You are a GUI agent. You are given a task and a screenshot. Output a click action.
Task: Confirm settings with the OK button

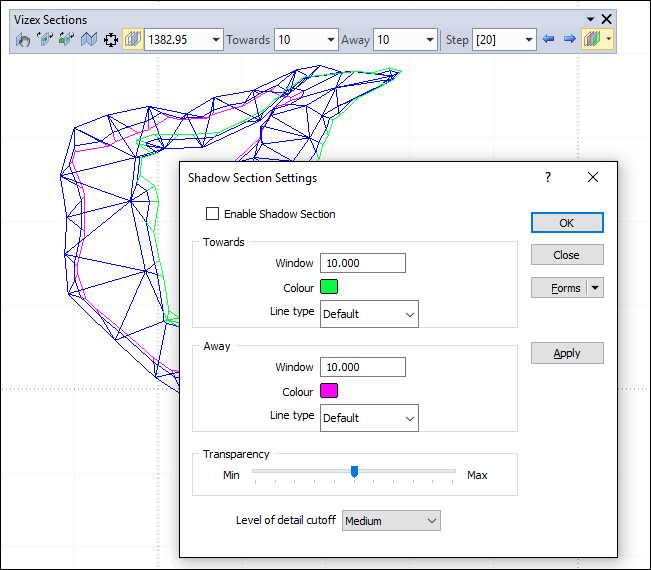pyautogui.click(x=567, y=223)
